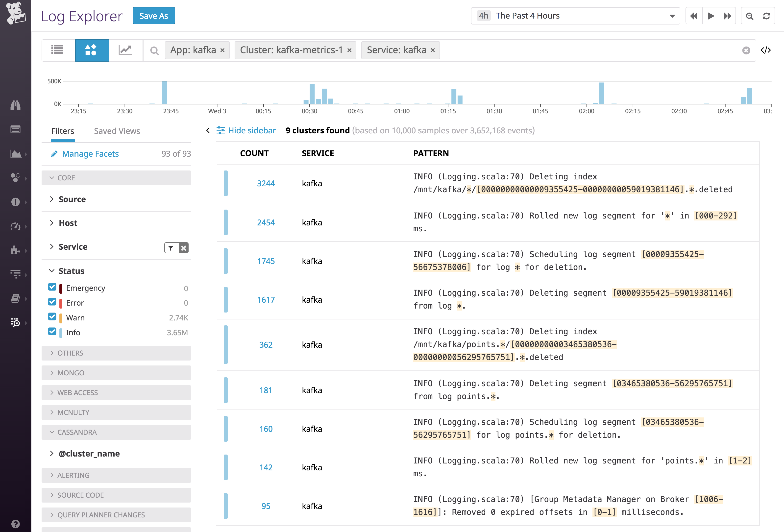Image resolution: width=784 pixels, height=532 pixels.
Task: Open the analytics line-chart view mode
Action: [125, 49]
